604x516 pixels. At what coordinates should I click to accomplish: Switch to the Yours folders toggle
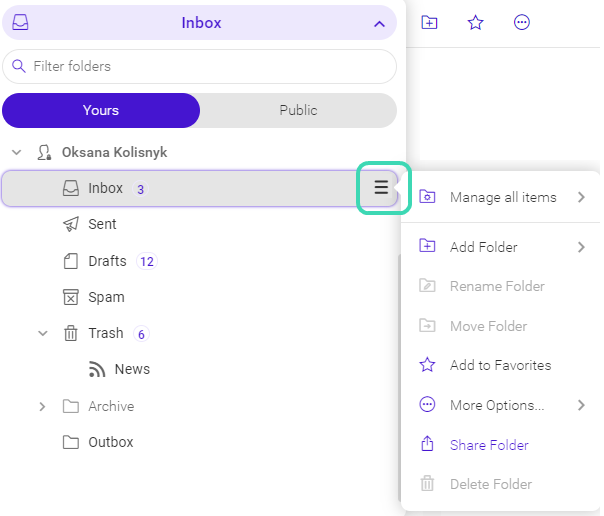101,110
